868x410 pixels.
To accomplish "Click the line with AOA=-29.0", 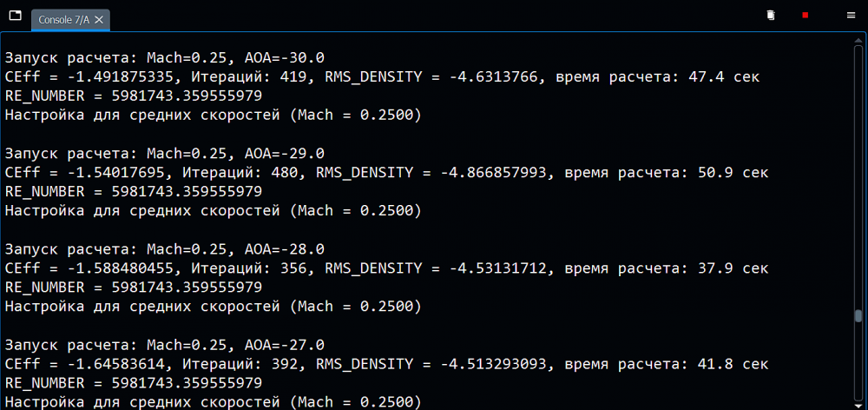I will [165, 154].
